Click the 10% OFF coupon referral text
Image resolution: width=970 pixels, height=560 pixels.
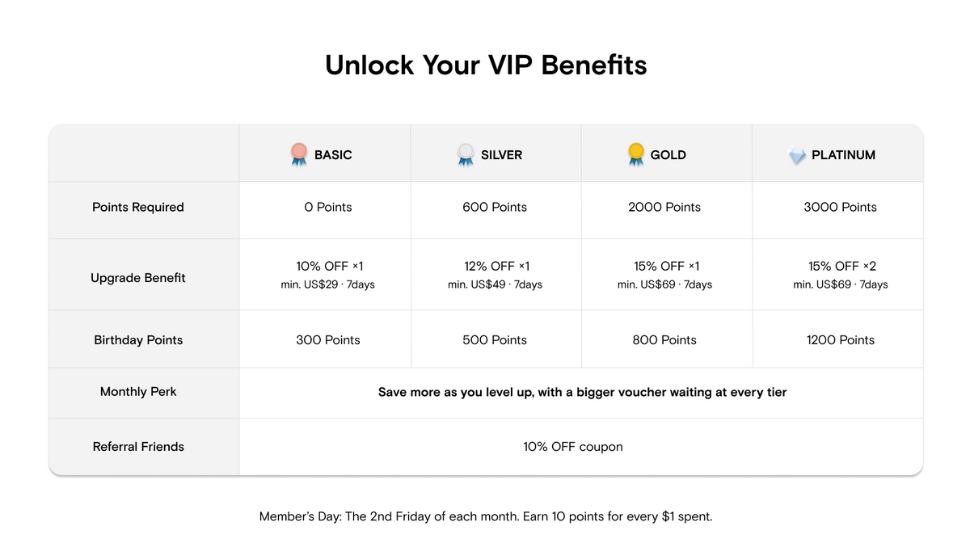[573, 447]
